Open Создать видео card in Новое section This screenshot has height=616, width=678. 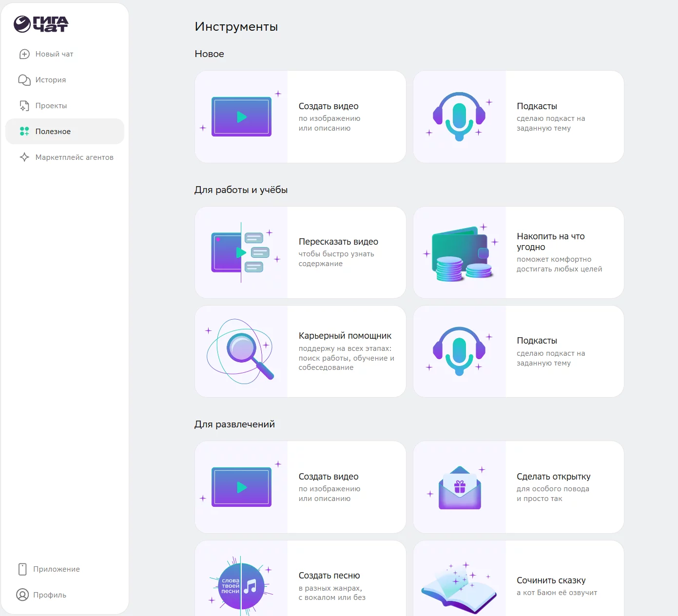click(300, 117)
